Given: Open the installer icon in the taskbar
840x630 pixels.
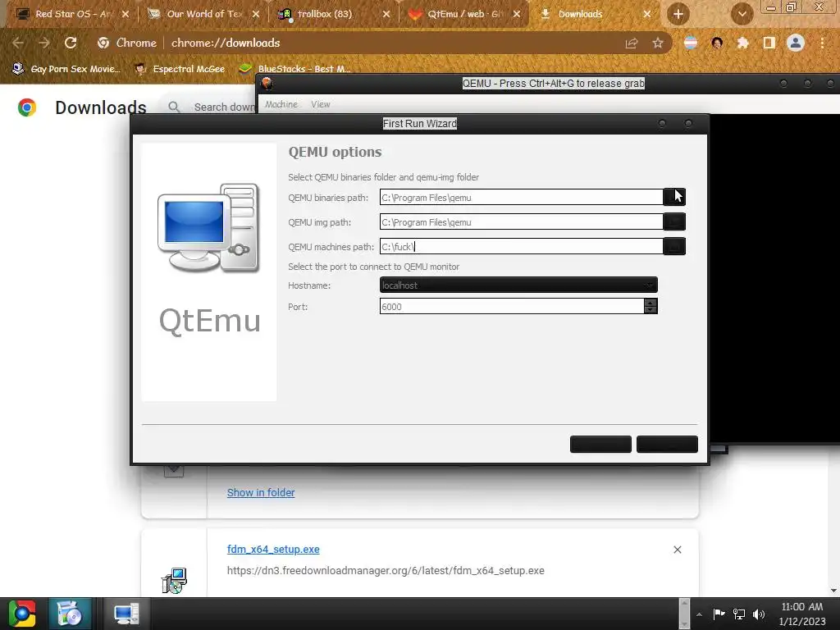Looking at the screenshot, I should click(69, 614).
